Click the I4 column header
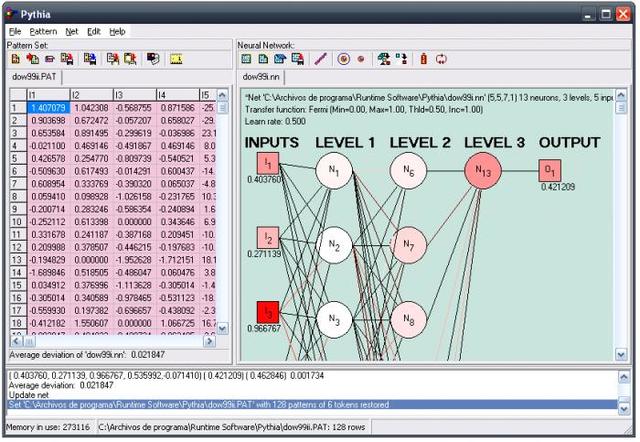The image size is (640, 442). click(x=178, y=95)
